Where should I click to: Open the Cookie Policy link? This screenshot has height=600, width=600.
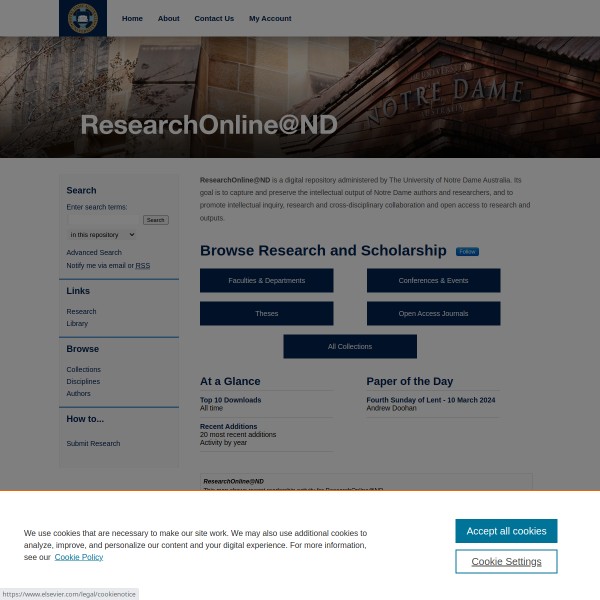[78, 557]
